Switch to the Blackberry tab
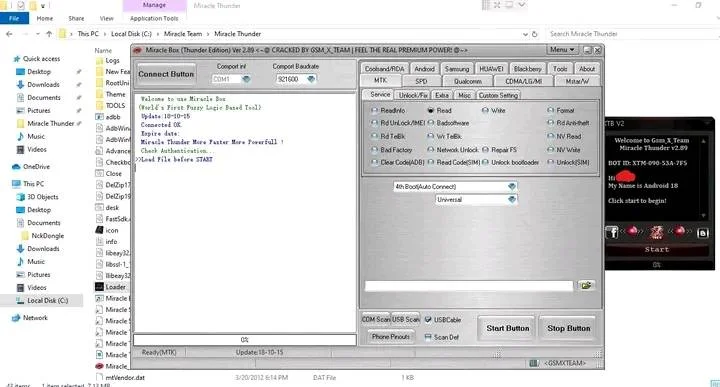 pyautogui.click(x=528, y=69)
